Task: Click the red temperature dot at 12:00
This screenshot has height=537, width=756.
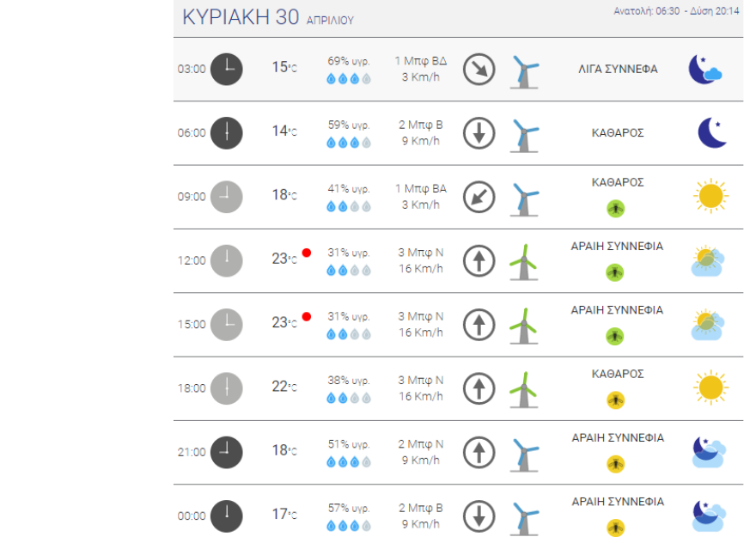Action: (x=307, y=253)
